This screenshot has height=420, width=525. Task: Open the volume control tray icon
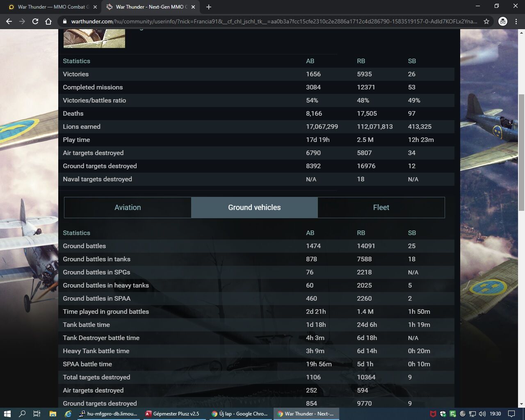pos(482,414)
